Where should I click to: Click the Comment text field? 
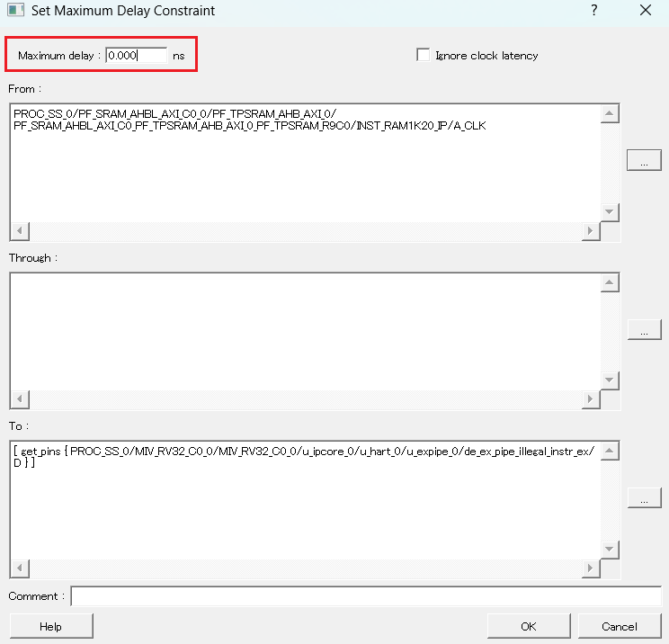365,596
